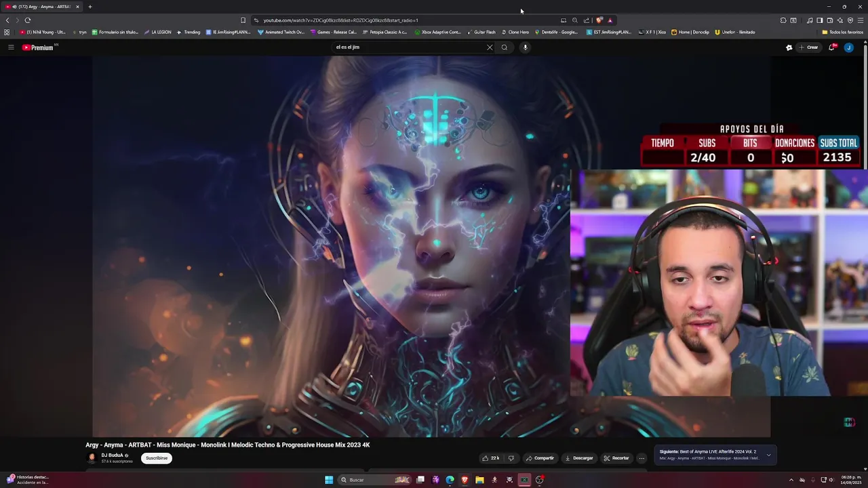Open the browser main hamburger menu
This screenshot has height=488, width=868.
tap(861, 20)
